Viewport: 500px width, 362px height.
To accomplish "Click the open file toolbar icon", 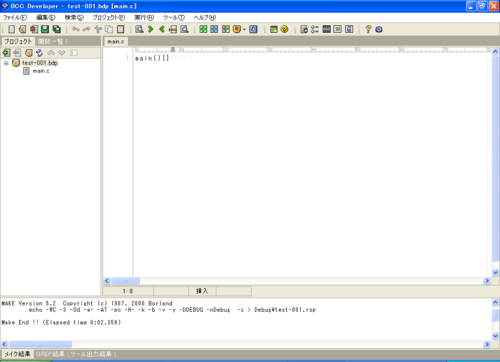I will [22, 29].
